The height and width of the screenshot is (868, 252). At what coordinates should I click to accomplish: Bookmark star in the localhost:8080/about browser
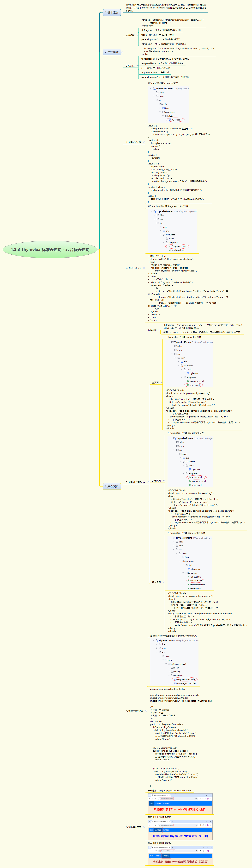[x=196, y=825]
